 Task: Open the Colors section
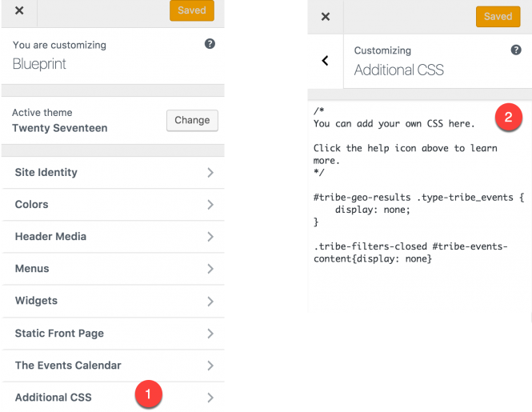click(x=32, y=204)
